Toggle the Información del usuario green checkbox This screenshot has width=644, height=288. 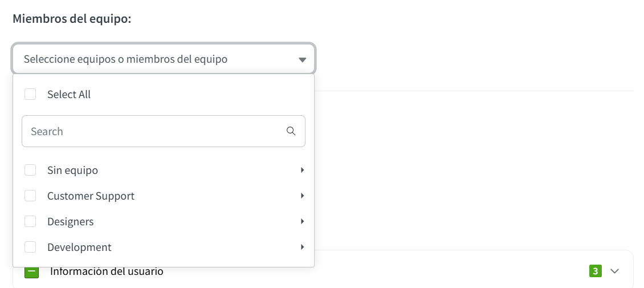31,272
